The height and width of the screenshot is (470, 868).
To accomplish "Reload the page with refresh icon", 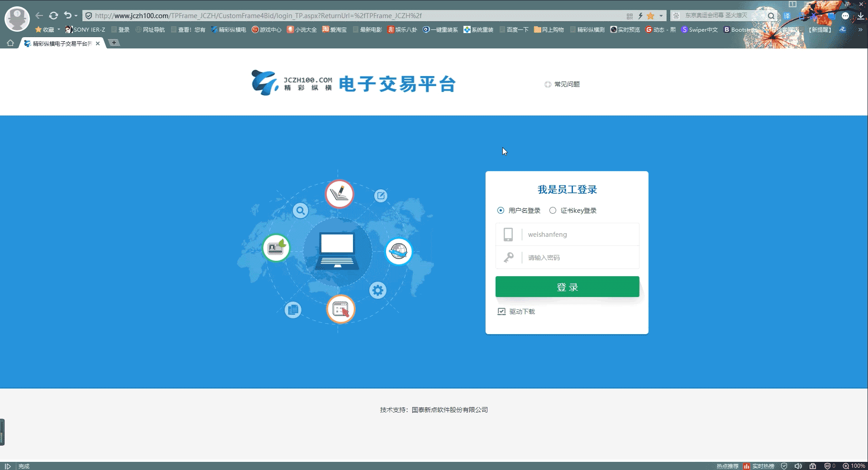I will [x=53, y=15].
